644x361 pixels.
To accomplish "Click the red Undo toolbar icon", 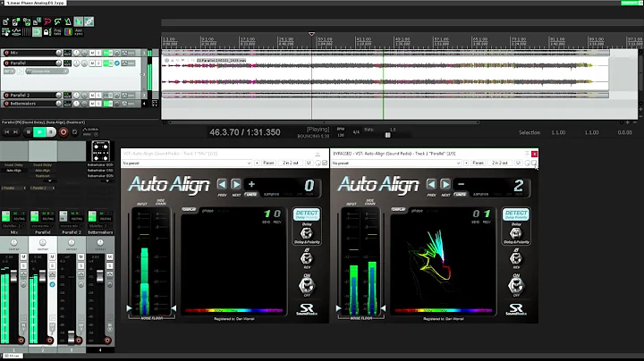I will click(x=47, y=21).
